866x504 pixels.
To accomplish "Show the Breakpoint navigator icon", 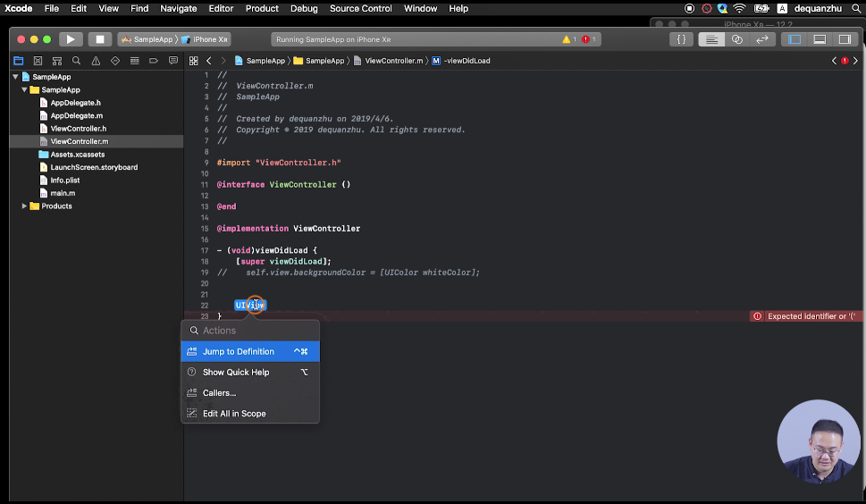I will tap(153, 61).
